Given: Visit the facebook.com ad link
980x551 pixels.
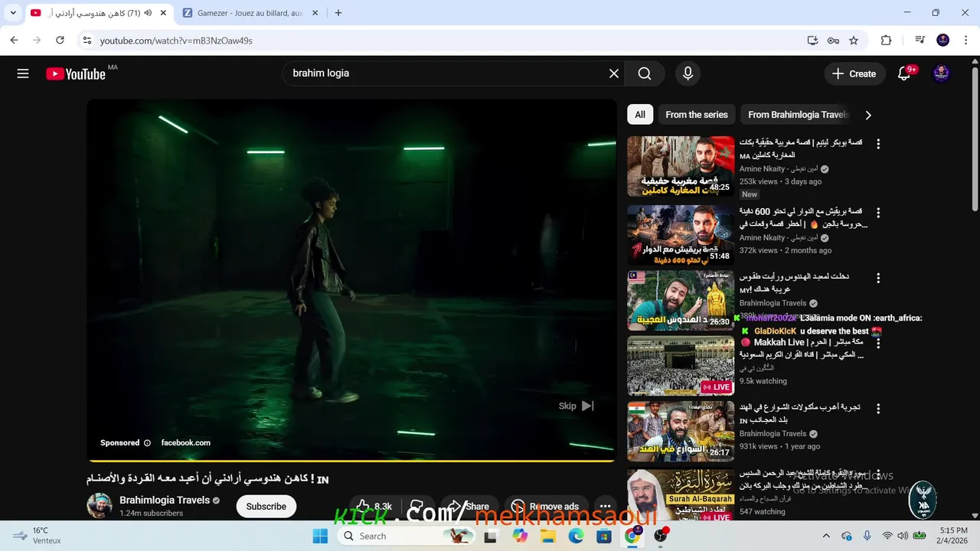Looking at the screenshot, I should click(x=185, y=442).
